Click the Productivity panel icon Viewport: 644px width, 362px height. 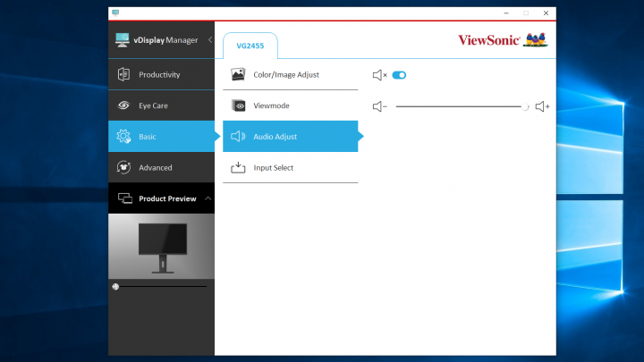click(123, 74)
